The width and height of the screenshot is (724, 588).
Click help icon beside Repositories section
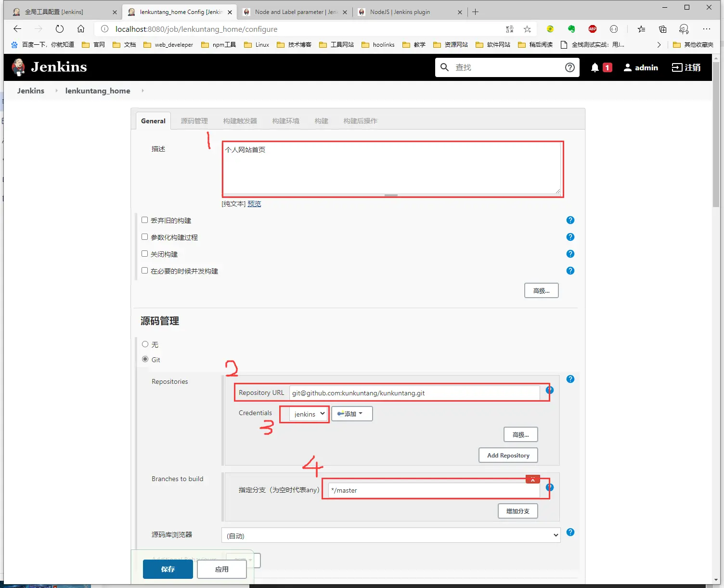pos(570,379)
